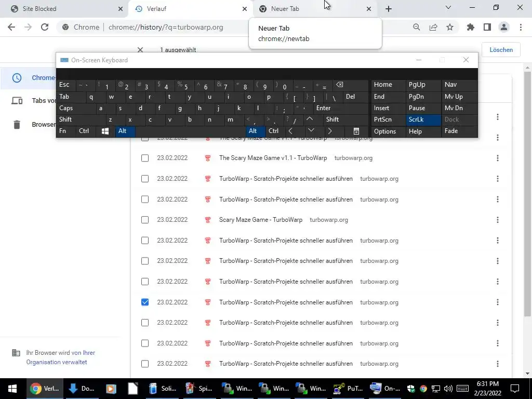Switch to the 'Neuer Tab' tab
This screenshot has width=532, height=399.
click(x=315, y=9)
